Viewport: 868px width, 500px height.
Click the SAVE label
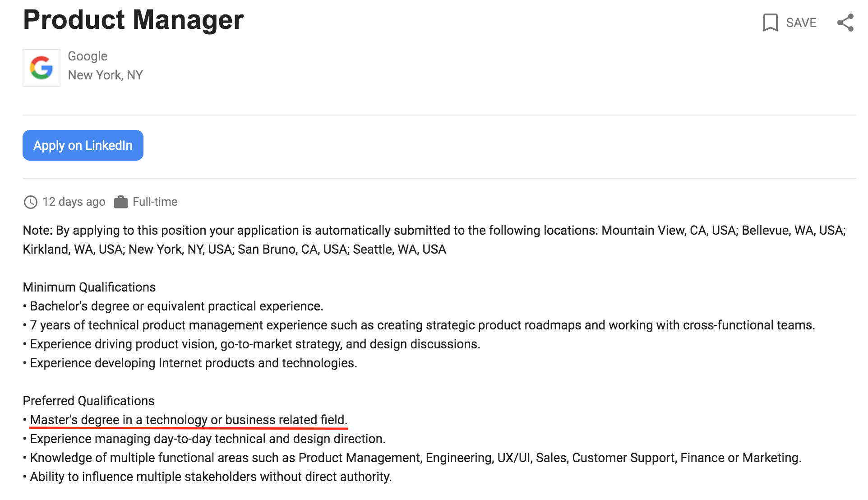point(801,23)
